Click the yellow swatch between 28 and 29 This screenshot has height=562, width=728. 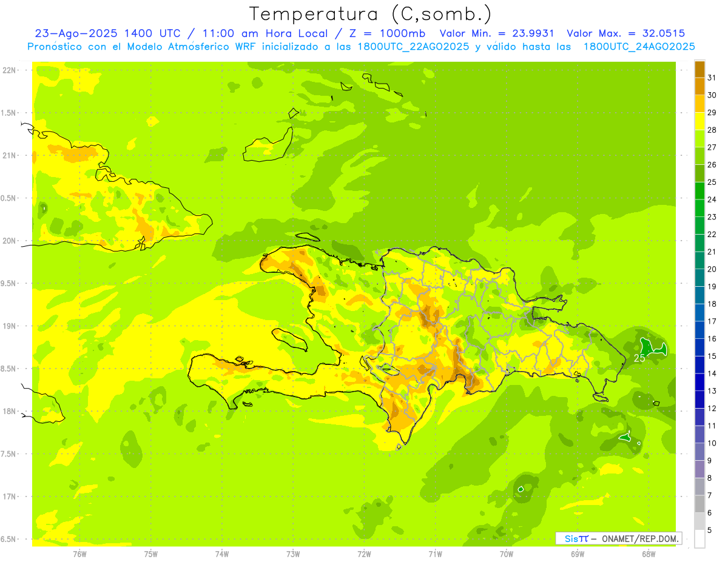coord(699,121)
